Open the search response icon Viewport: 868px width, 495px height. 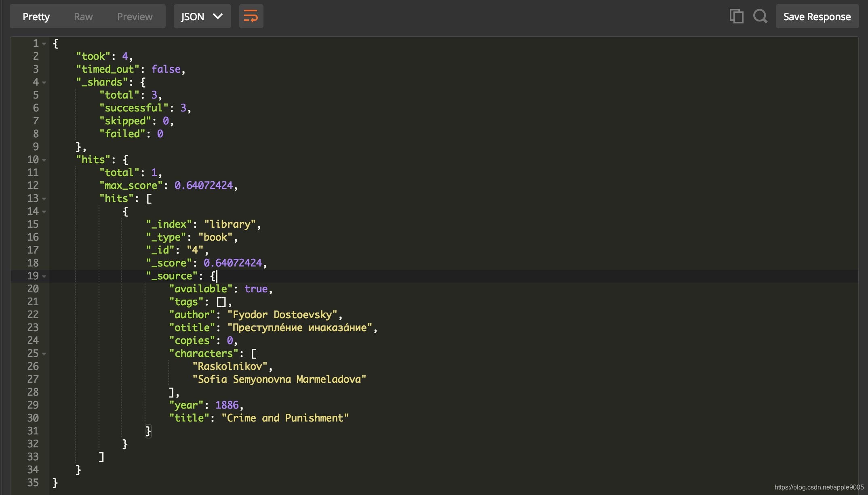pyautogui.click(x=760, y=17)
